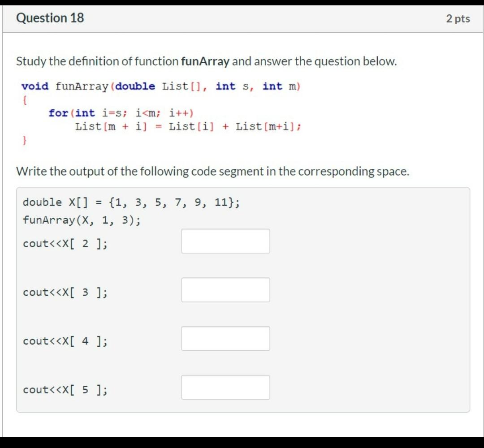Click the answer field for cout<<X[ 4 ]

click(225, 339)
